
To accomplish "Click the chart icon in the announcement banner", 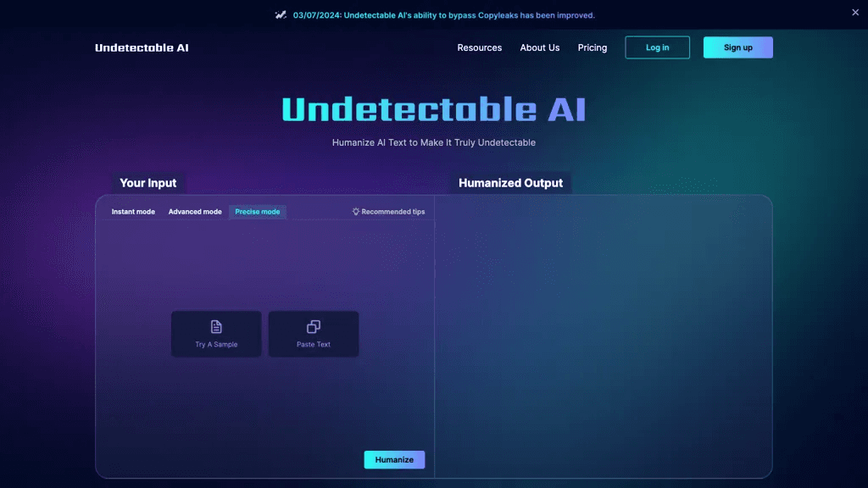I will tap(281, 15).
